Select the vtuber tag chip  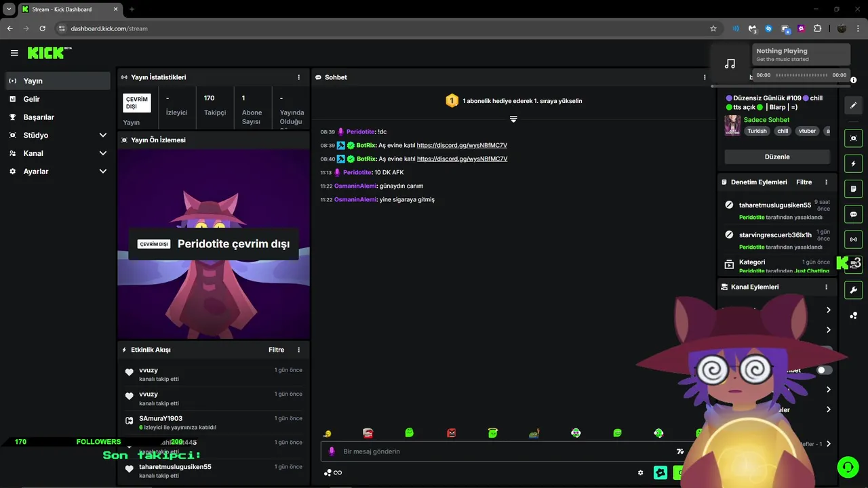[807, 131]
